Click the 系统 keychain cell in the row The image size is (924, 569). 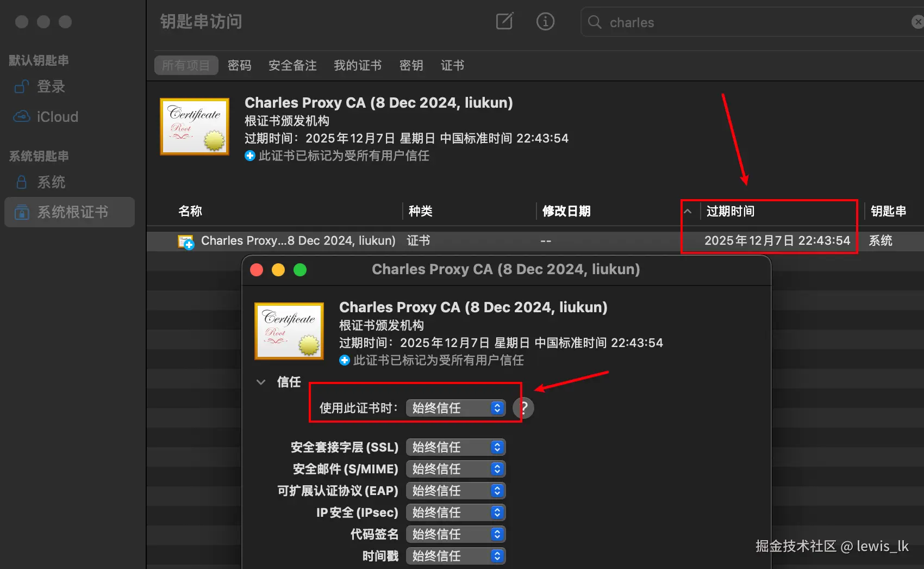[881, 241]
